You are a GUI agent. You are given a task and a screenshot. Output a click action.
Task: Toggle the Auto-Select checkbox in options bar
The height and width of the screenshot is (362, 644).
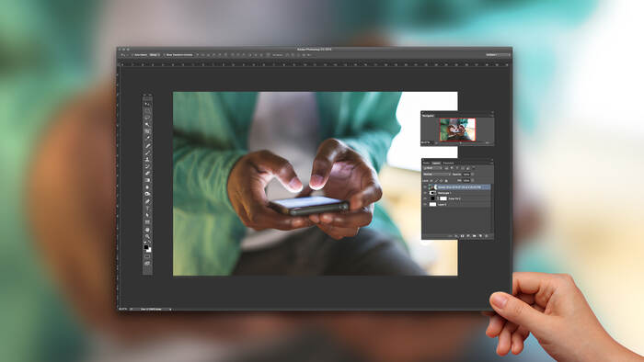(133, 54)
